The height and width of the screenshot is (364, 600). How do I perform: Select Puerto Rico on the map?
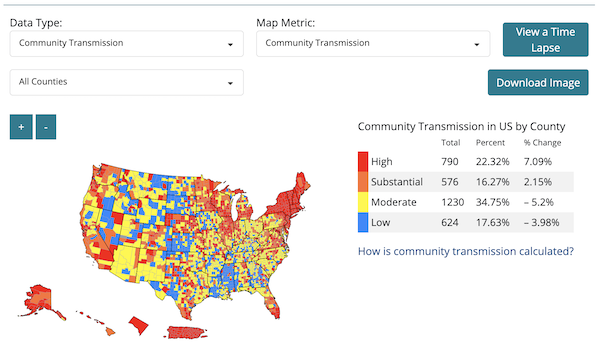click(x=186, y=332)
